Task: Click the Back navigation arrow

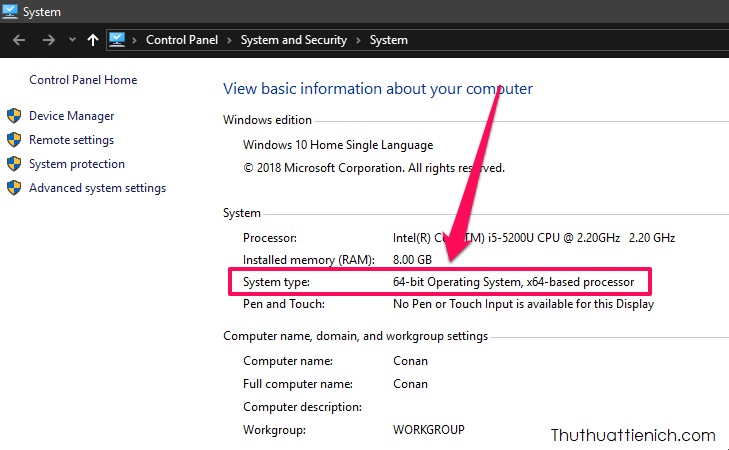Action: click(x=19, y=40)
